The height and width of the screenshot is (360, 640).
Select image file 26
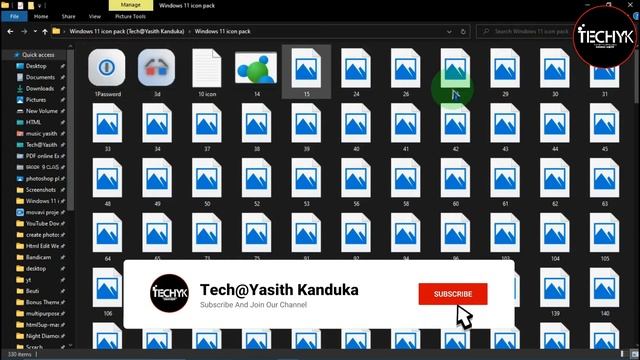[406, 72]
